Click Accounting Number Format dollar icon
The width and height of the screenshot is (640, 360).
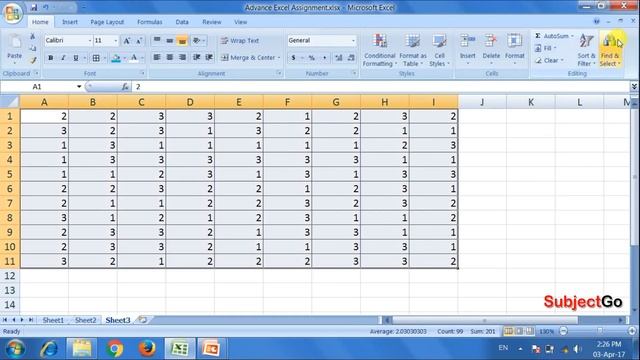[293, 58]
